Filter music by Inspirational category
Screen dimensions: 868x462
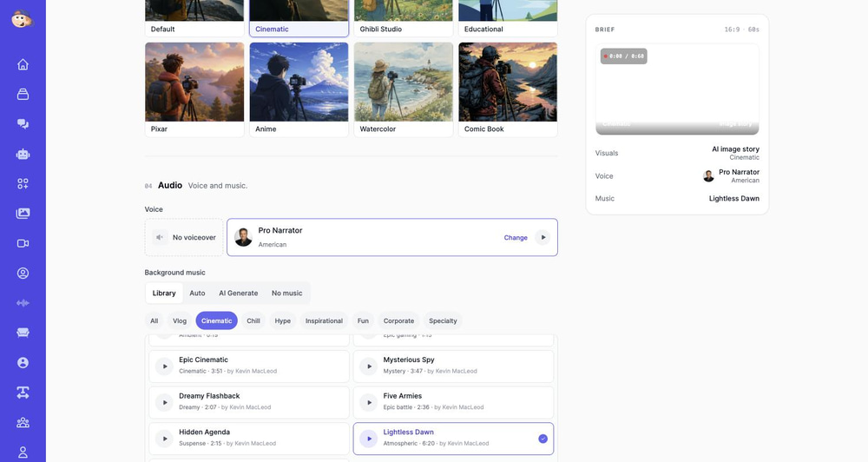pos(324,320)
